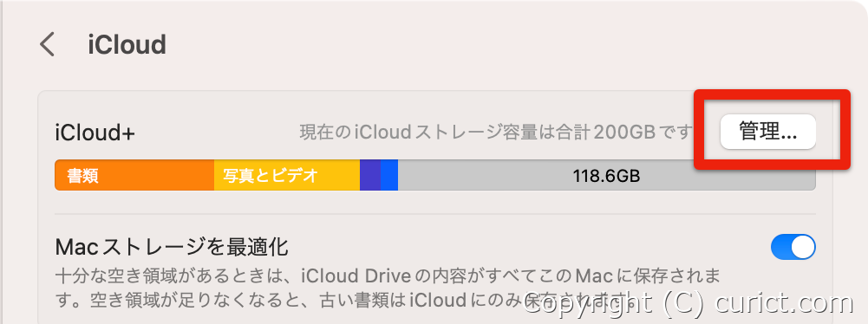Click the iCloud page title

127,45
